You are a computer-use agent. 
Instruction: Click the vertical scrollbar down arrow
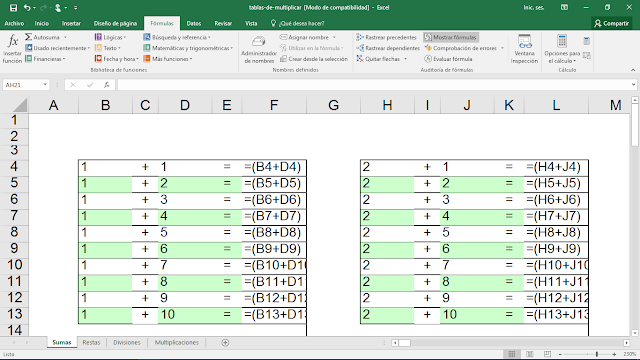click(x=635, y=333)
